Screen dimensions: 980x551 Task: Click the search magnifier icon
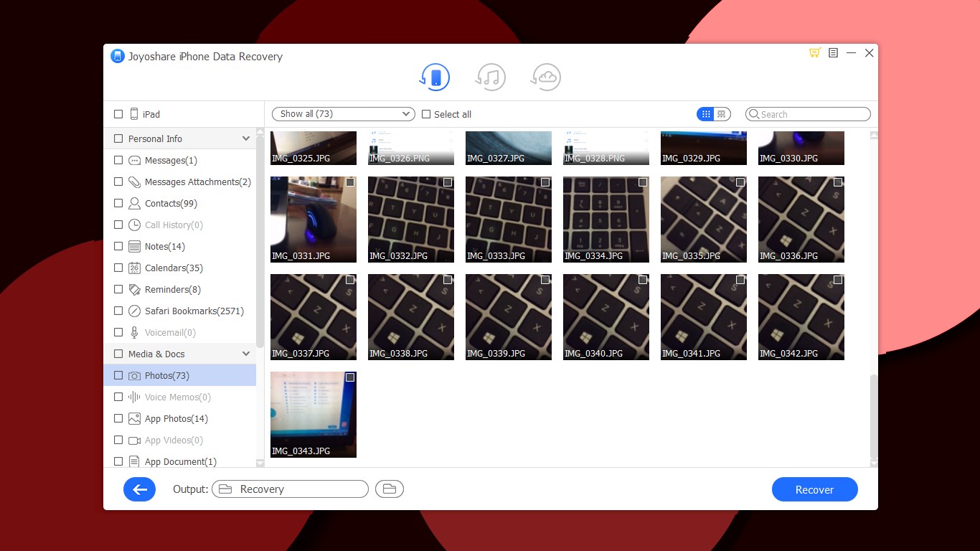coord(754,114)
